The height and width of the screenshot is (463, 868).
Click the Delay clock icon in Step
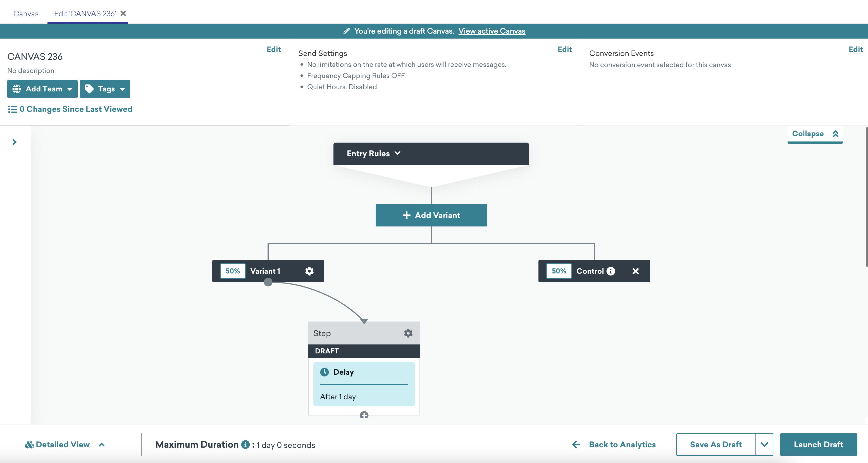click(x=324, y=372)
